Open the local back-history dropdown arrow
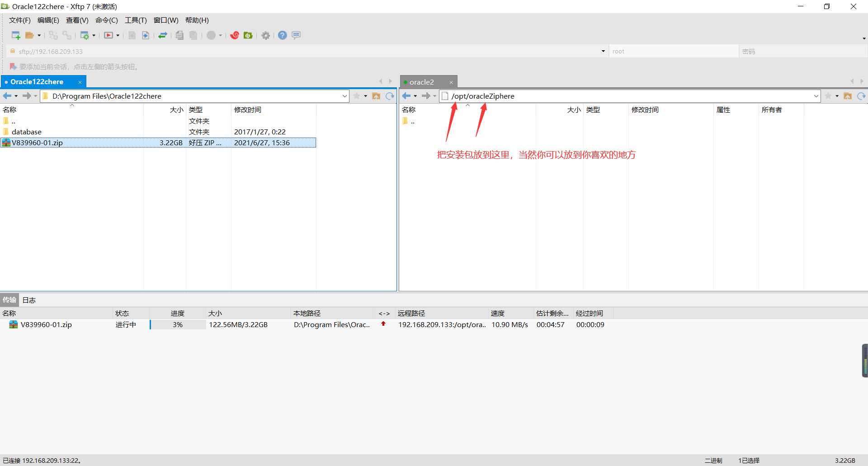The image size is (868, 466). (16, 96)
